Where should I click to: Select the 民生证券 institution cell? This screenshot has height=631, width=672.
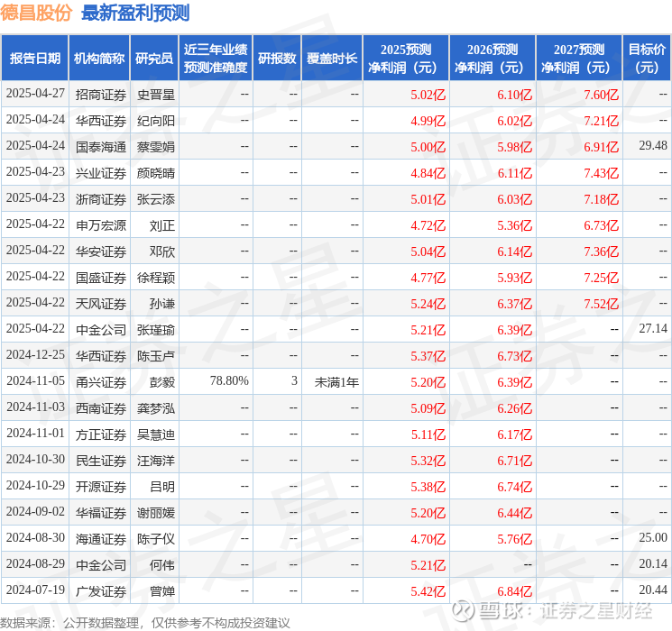tap(101, 461)
